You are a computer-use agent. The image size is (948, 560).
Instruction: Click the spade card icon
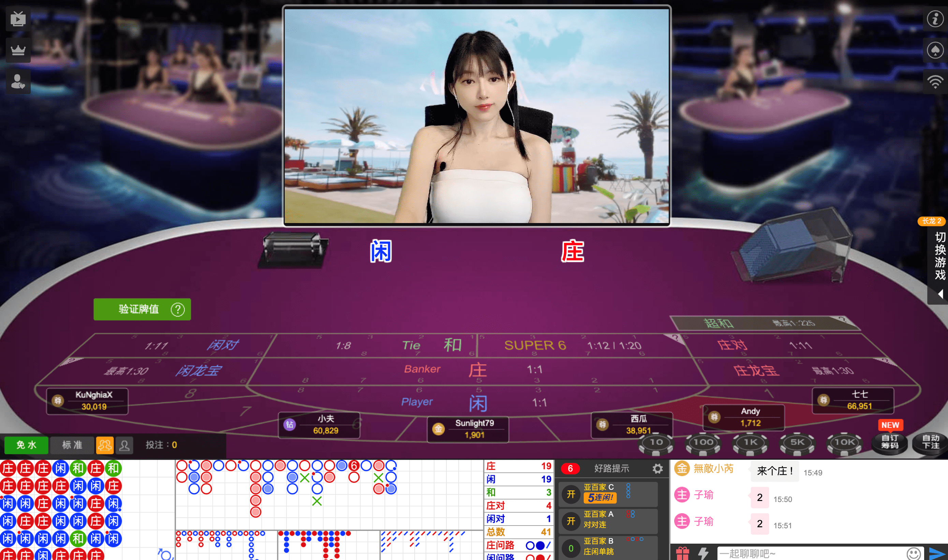(935, 50)
